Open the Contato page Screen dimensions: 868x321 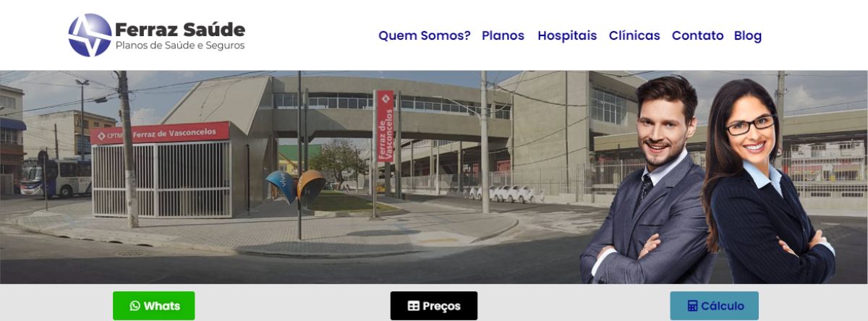point(697,35)
